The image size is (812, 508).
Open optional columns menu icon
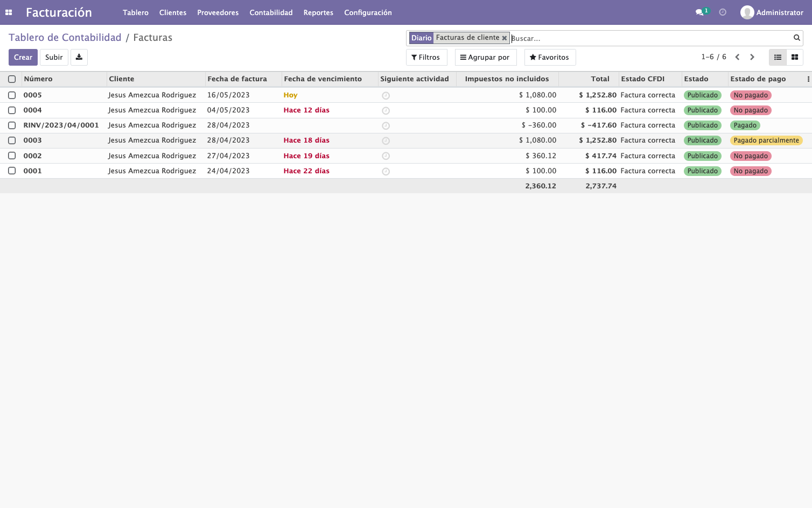pyautogui.click(x=808, y=79)
